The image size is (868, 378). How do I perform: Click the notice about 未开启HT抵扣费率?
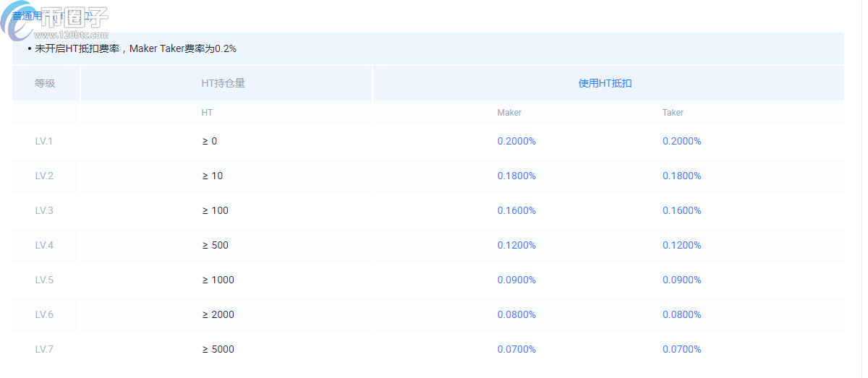(x=135, y=49)
